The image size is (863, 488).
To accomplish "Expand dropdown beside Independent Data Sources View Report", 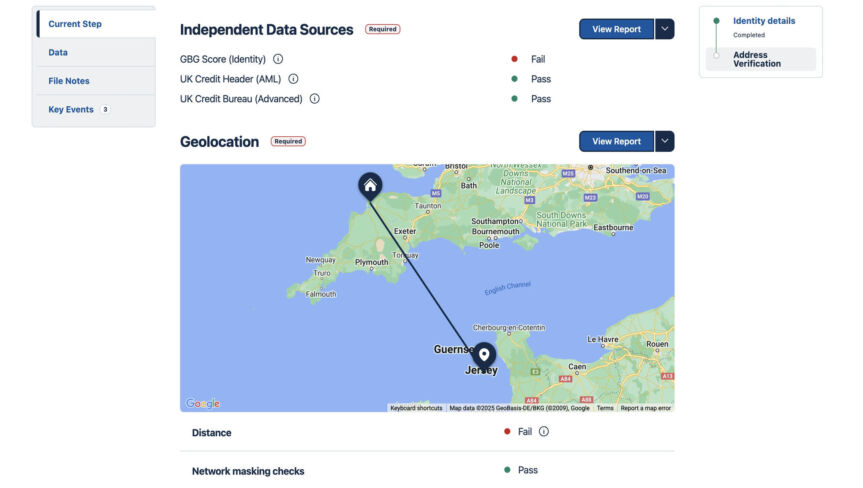I will [665, 29].
